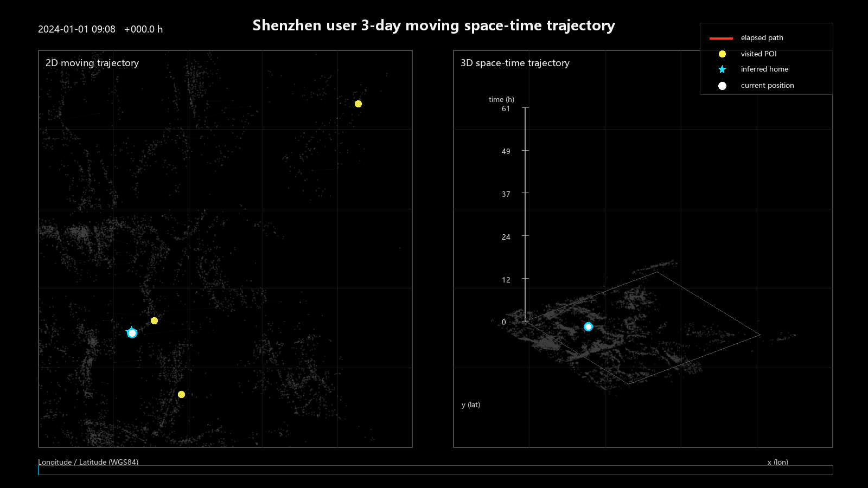This screenshot has height=488, width=868.
Task: Click the time axis tick '37'
Action: [506, 194]
